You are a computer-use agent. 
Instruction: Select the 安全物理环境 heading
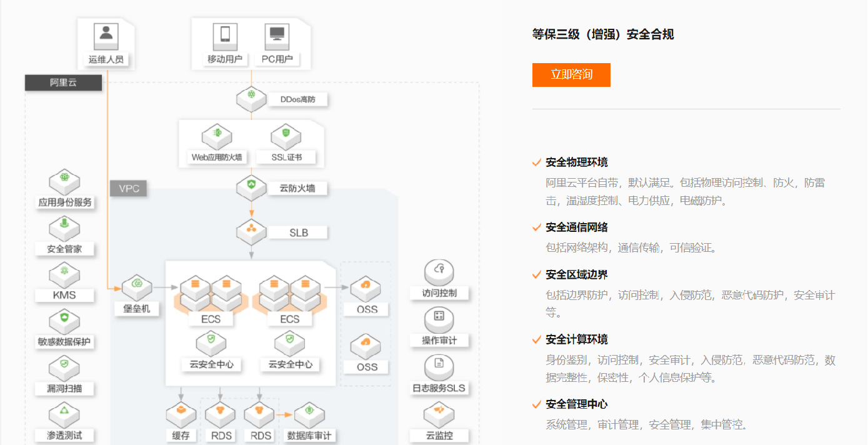(577, 162)
